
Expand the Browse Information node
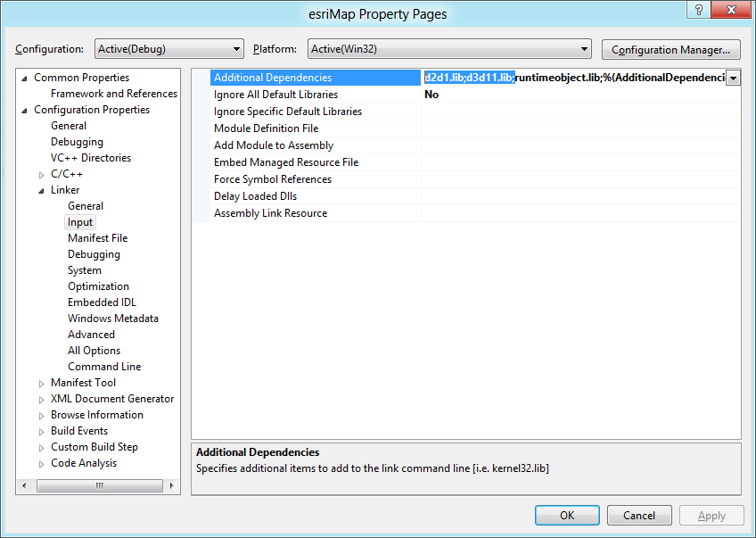click(42, 416)
